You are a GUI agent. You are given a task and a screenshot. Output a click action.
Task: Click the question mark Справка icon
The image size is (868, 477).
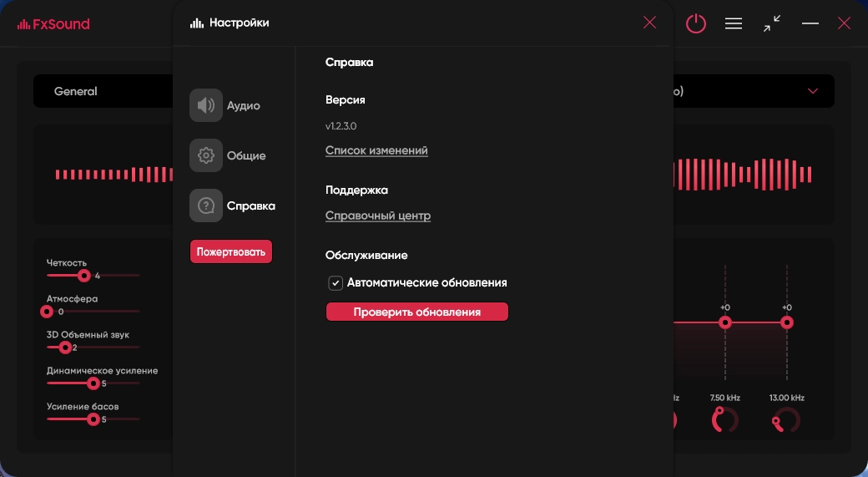coord(205,206)
